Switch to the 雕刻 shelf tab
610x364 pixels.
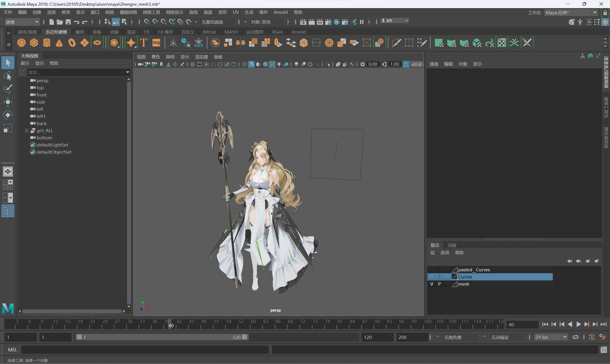click(80, 32)
